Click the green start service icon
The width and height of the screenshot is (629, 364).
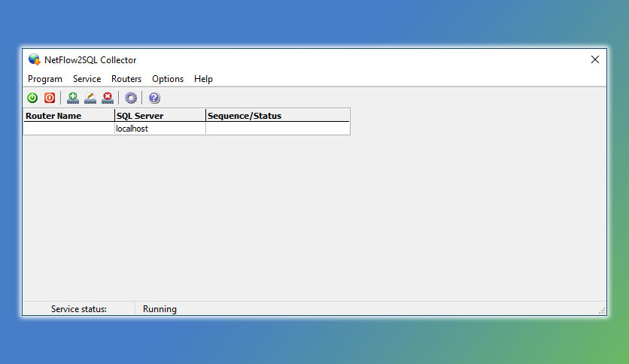pos(32,98)
